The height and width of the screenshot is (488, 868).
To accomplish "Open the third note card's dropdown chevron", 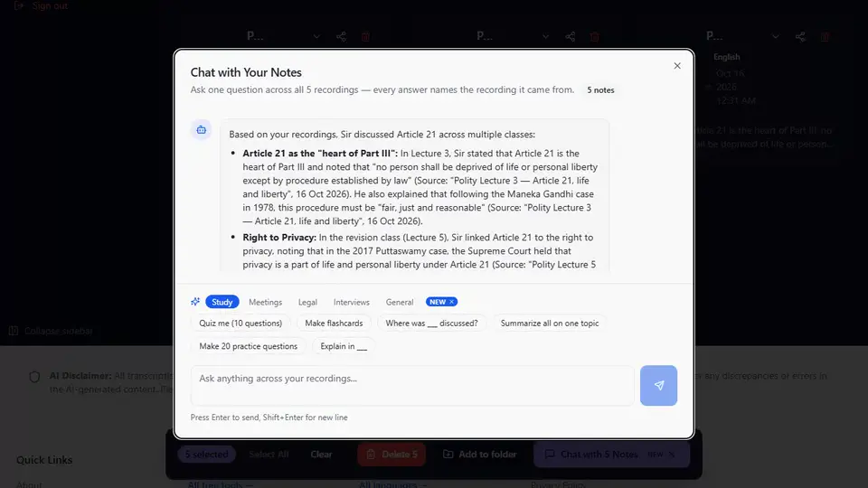I will click(x=776, y=36).
